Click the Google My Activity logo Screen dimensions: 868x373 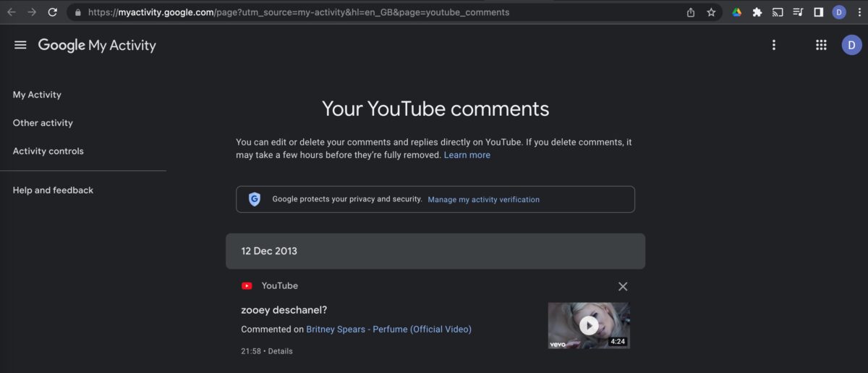click(97, 45)
